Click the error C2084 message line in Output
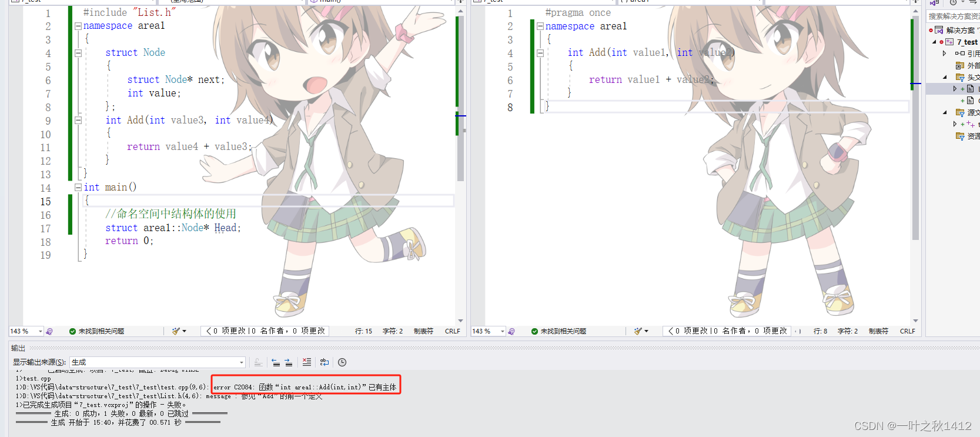Screen dimensions: 980x437 (x=206, y=387)
